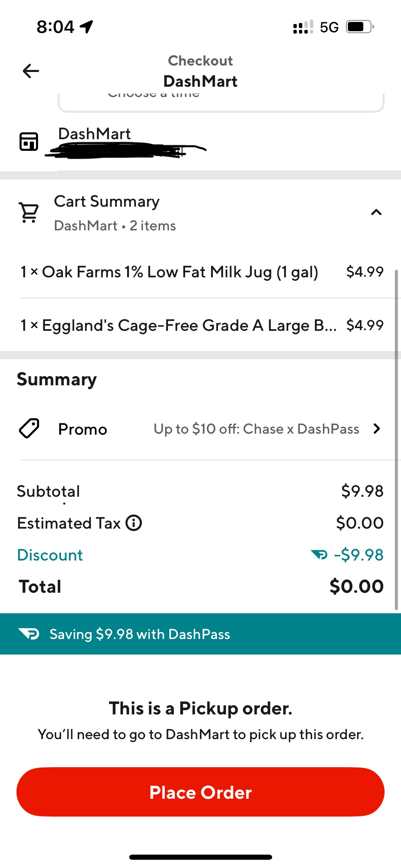Tap the promo tag icon
Screen dimensions: 401x868
tap(29, 429)
